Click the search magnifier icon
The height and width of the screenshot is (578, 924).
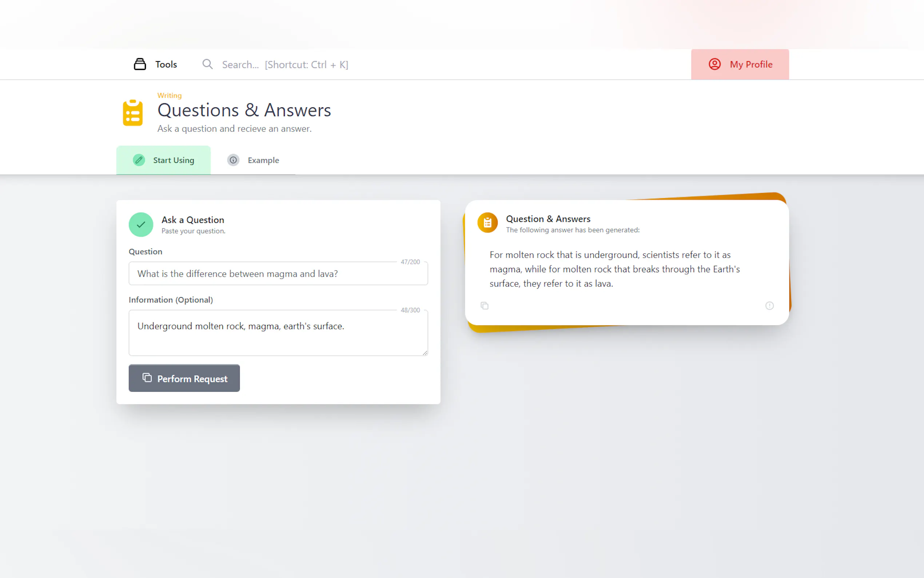coord(207,64)
